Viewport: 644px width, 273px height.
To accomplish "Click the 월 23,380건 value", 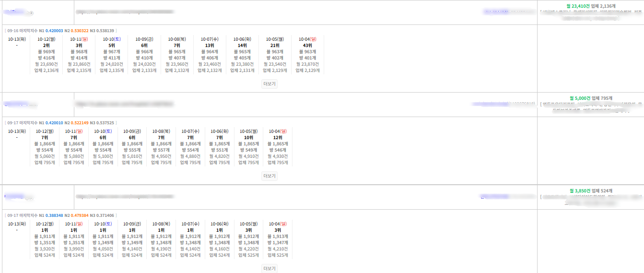I will point(242,64).
